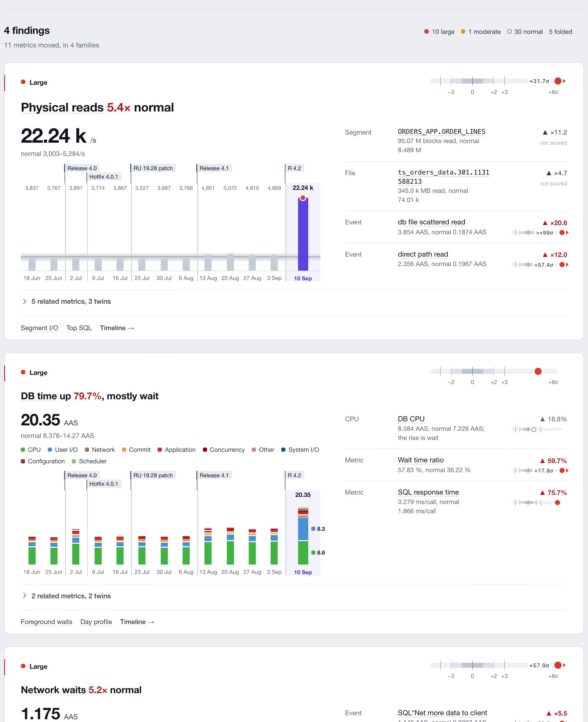This screenshot has height=722, width=588.
Task: Click the Physical reads heading term
Action: (x=62, y=107)
